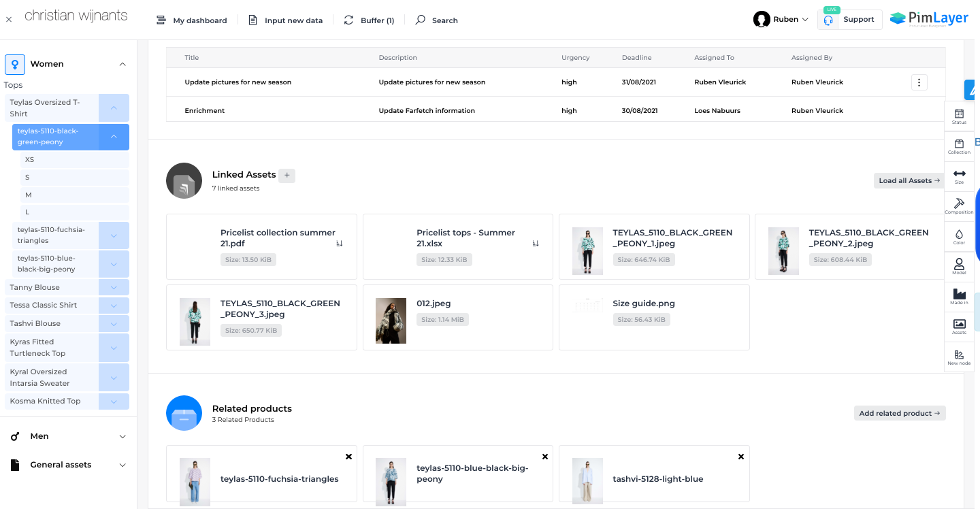
Task: Expand the Tanny Blouse item
Action: [114, 287]
